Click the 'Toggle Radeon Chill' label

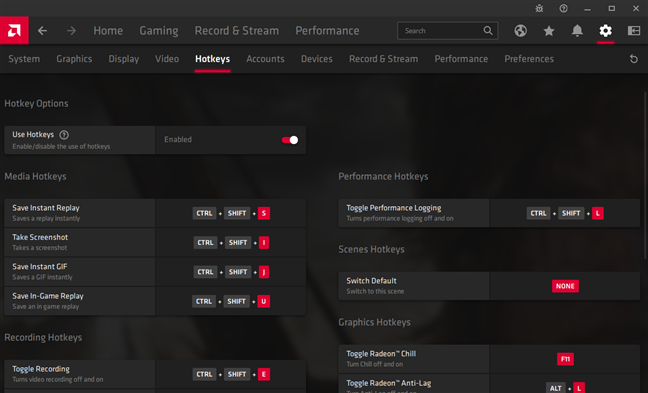pyautogui.click(x=381, y=354)
